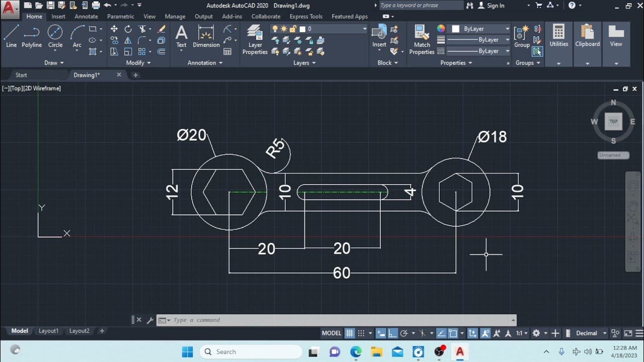Click Match Properties icon
This screenshot has width=644, height=362.
pyautogui.click(x=422, y=39)
